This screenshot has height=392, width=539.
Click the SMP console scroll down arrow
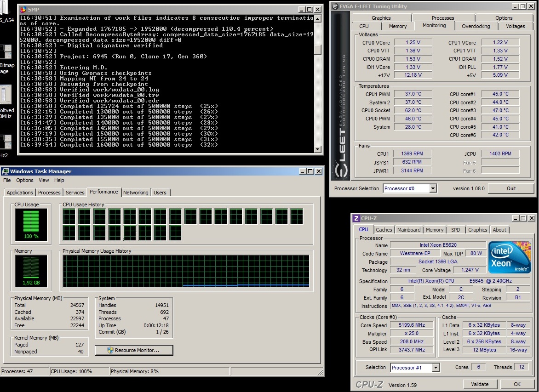pyautogui.click(x=318, y=149)
